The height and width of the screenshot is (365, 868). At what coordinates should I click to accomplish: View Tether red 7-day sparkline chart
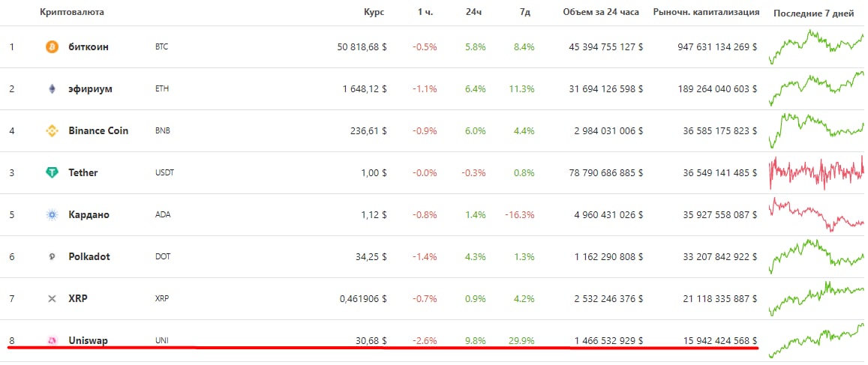coord(816,172)
